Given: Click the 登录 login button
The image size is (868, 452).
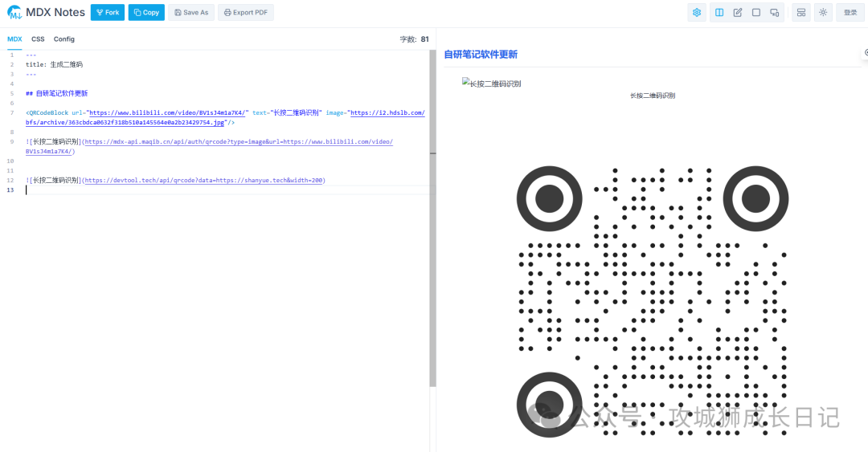Looking at the screenshot, I should pos(850,12).
